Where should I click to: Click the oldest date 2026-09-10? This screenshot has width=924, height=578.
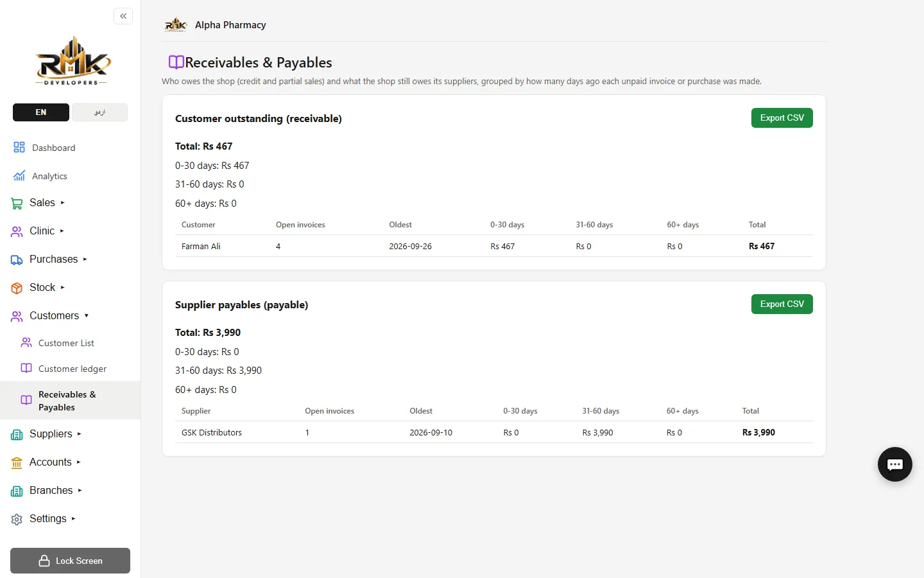(431, 433)
